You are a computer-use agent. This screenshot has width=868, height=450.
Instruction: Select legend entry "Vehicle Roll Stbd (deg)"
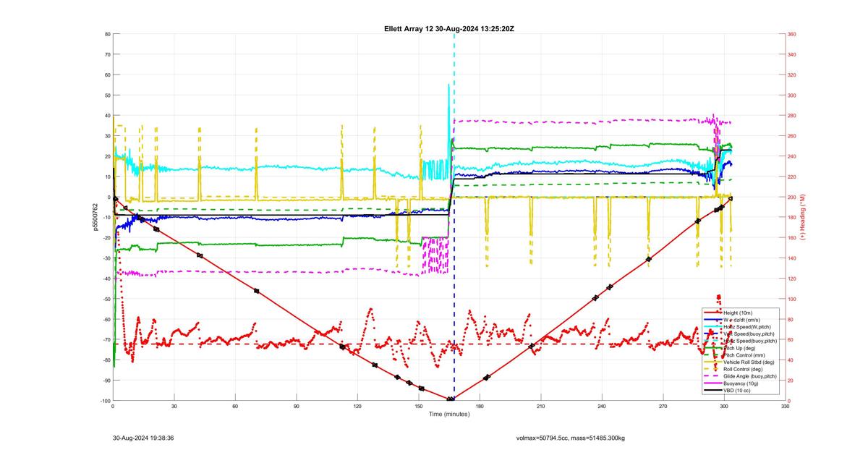tap(750, 362)
